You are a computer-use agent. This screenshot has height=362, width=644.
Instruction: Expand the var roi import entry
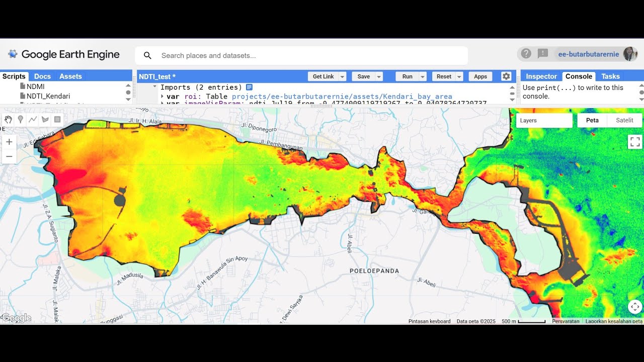coord(162,97)
